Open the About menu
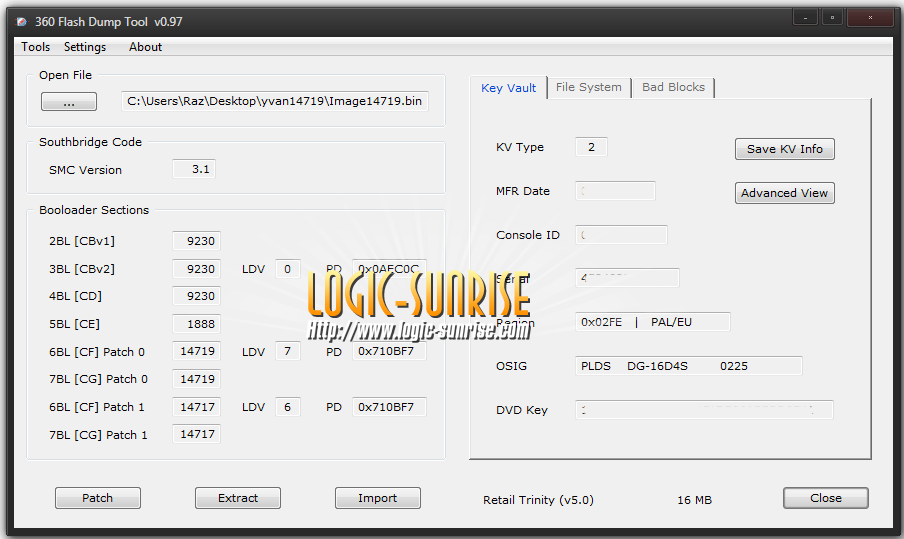 pos(145,47)
